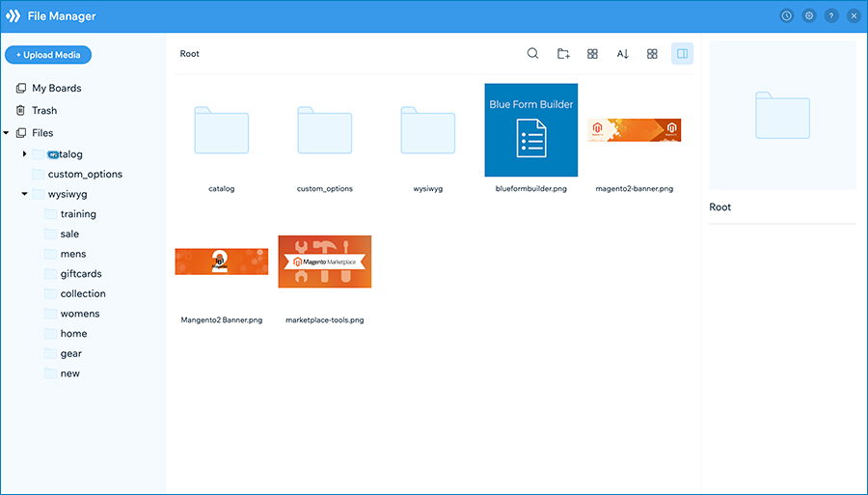The image size is (868, 495).
Task: Select the wysiwyg folder icon in the grid
Action: tap(428, 130)
